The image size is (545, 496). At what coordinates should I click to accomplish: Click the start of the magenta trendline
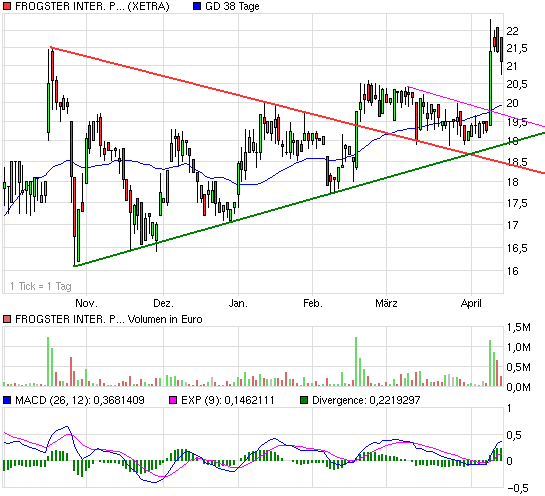[408, 87]
